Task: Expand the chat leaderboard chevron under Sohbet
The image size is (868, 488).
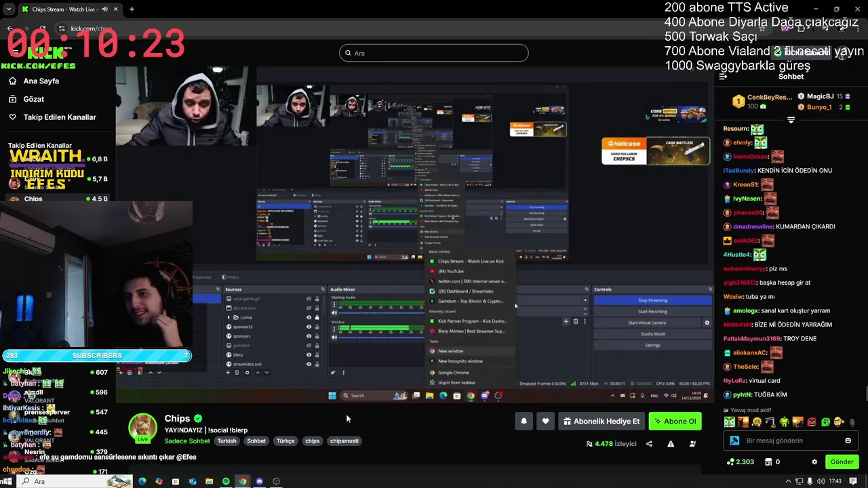Action: (x=791, y=120)
